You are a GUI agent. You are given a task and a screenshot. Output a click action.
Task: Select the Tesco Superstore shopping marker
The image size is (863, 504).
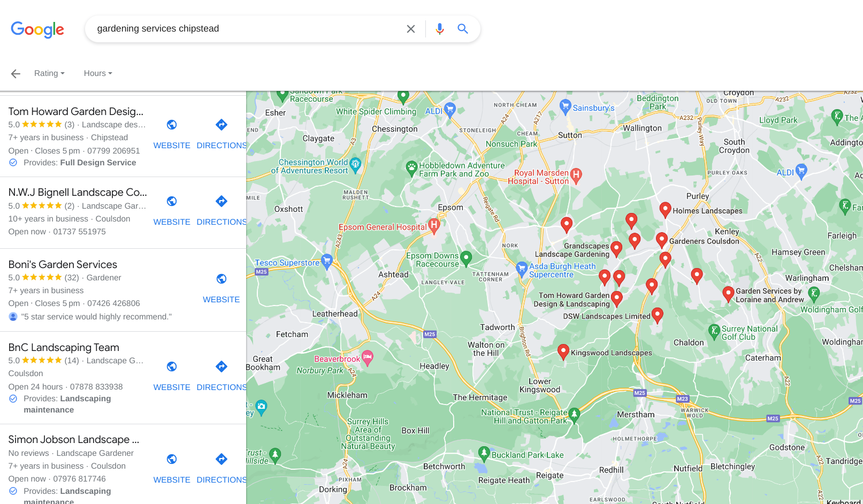coord(327,261)
